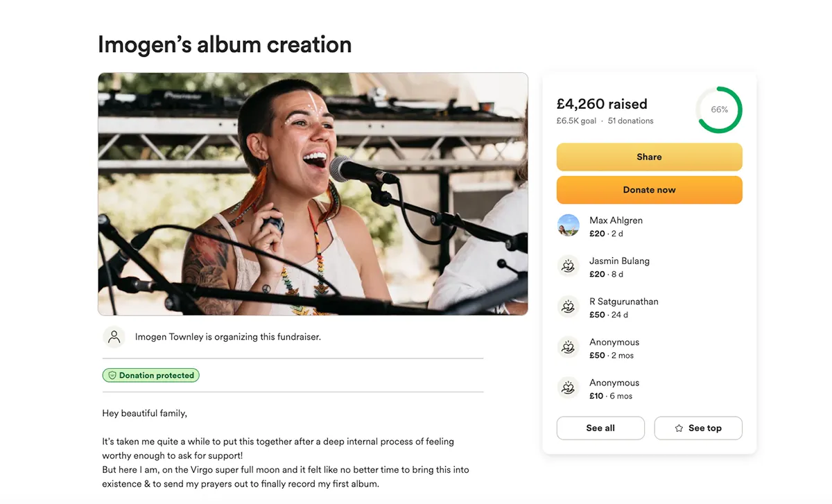Click the yellow Share button
Screen dimensions: 832x504
click(x=649, y=157)
